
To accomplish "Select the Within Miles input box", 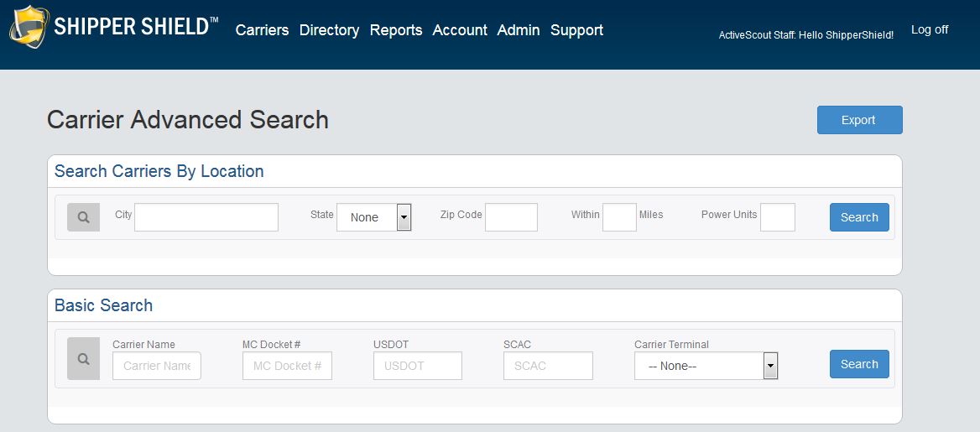I will click(619, 217).
